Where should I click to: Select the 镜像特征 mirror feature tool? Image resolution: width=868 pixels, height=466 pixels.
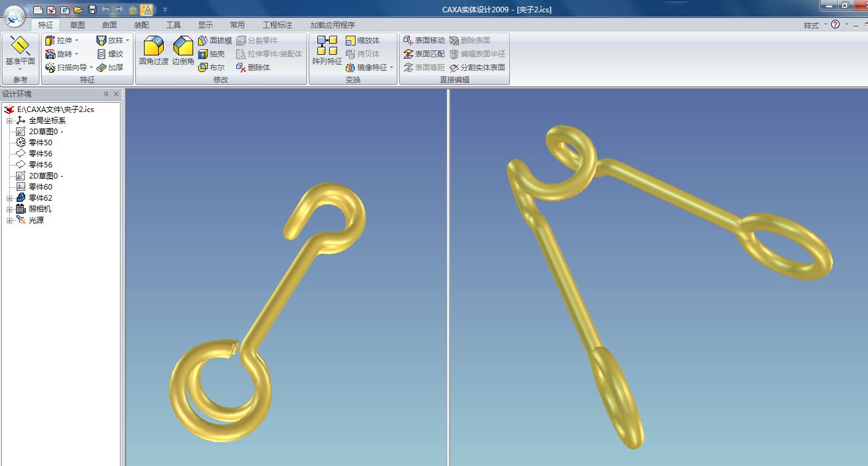pyautogui.click(x=367, y=68)
